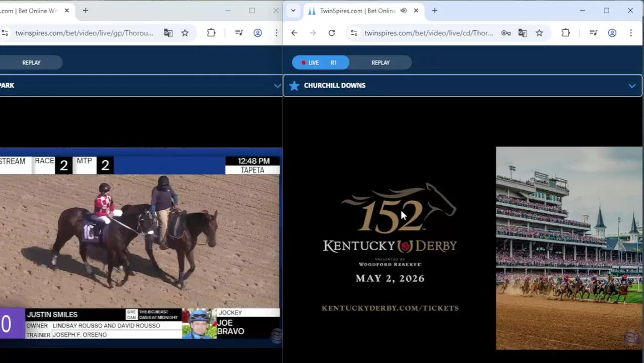
Task: Click site information icon in left window address bar
Action: (5, 33)
